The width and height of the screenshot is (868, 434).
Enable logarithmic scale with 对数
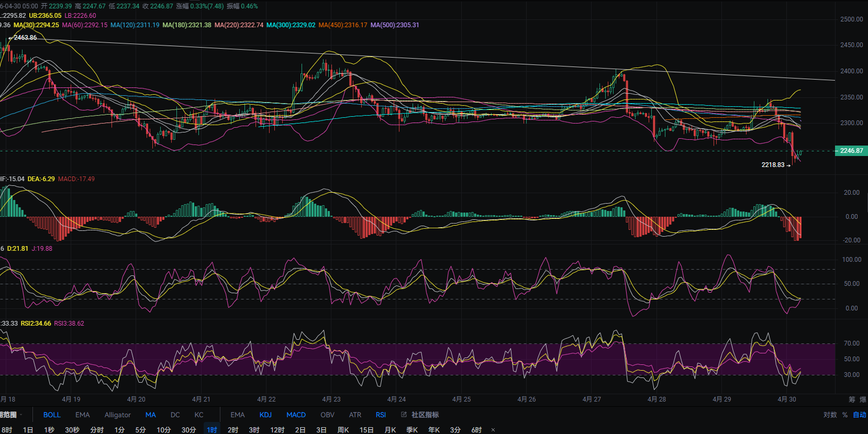tap(830, 415)
